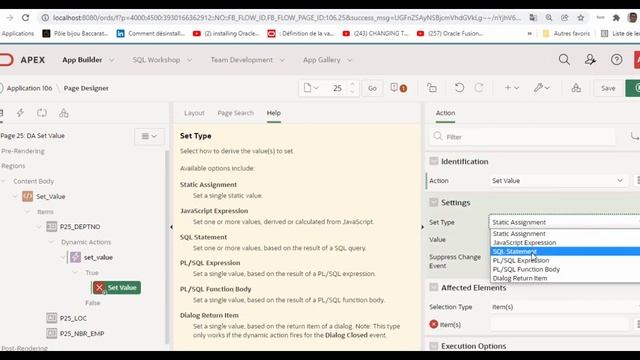
Task: Open the Selection Type dropdown Item(s)
Action: pos(564,307)
